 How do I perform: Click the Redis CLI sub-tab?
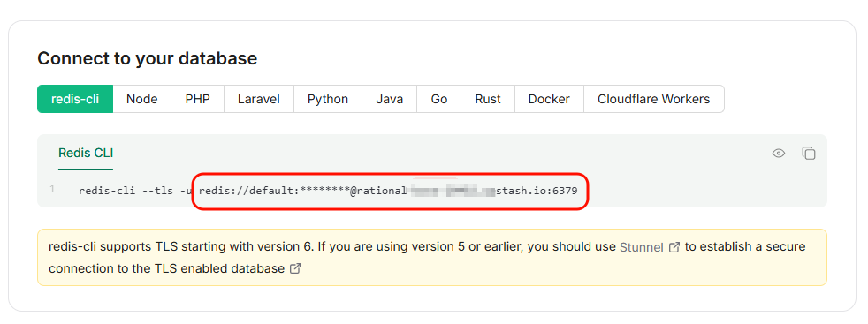86,153
